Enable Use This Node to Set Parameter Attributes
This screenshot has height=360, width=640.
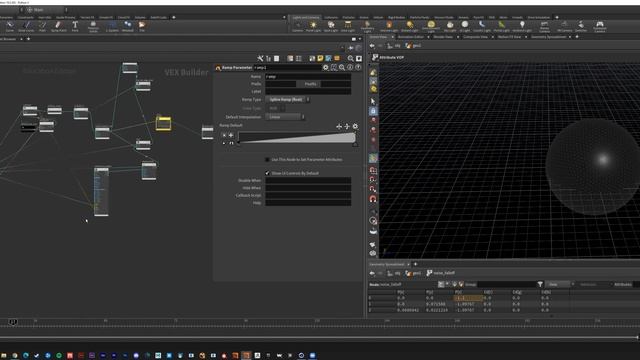click(x=267, y=160)
